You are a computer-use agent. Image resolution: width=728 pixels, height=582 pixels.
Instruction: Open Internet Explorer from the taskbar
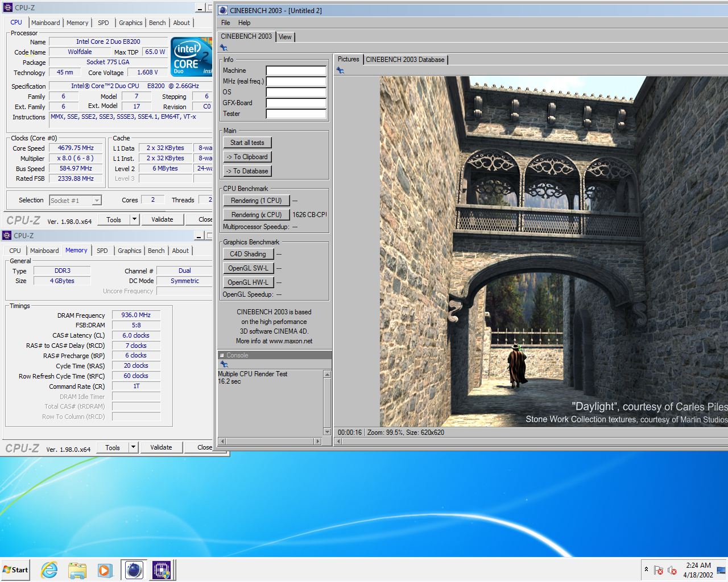click(49, 570)
